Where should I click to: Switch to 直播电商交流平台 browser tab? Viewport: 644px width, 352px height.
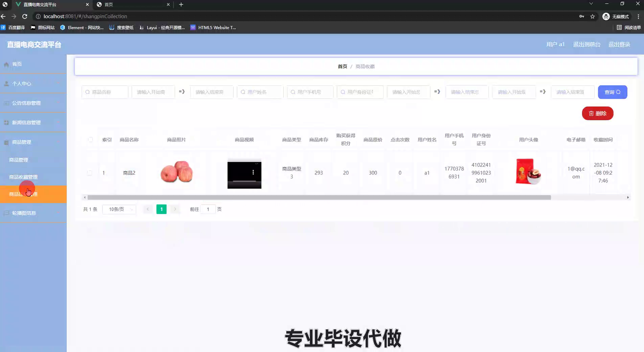coord(52,4)
